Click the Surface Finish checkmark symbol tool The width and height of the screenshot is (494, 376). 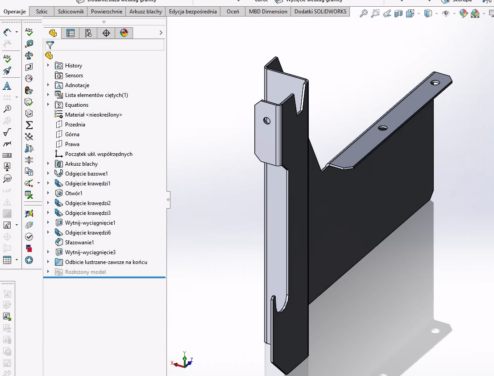tap(7, 132)
